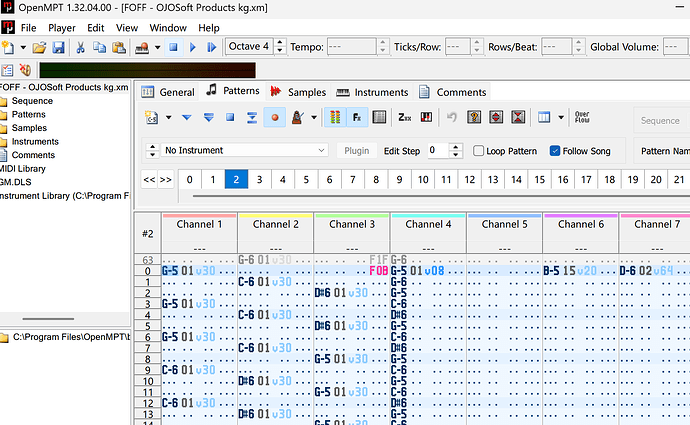Viewport: 690px width, 425px height.
Task: Open the View menu
Action: click(x=127, y=28)
